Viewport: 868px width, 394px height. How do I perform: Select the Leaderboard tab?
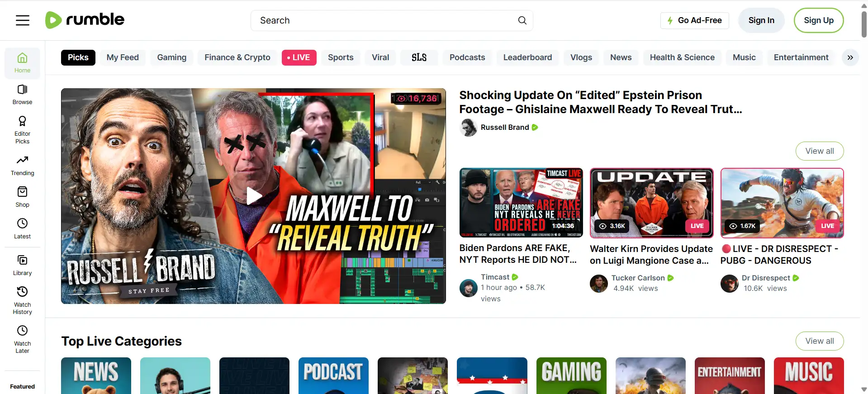point(527,57)
